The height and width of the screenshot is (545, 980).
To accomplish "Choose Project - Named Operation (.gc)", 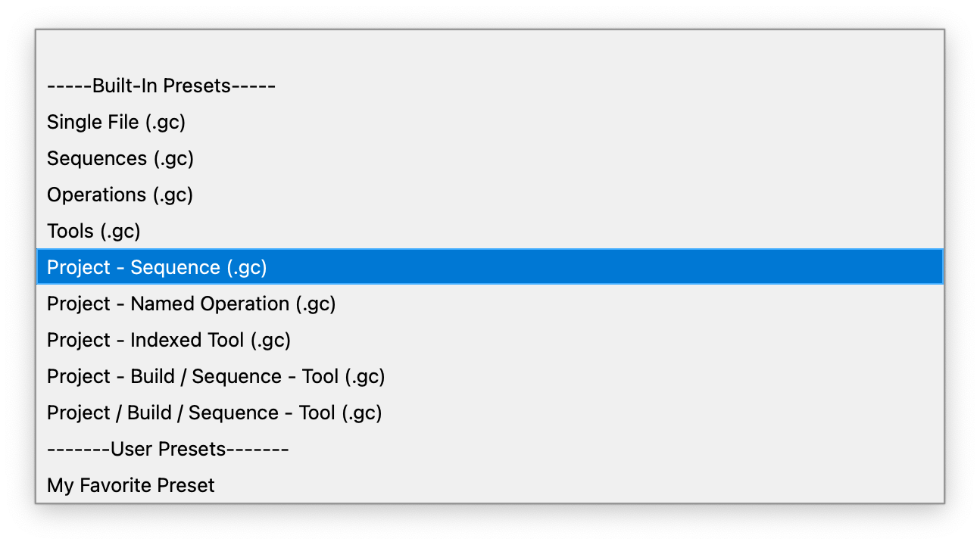I will pos(192,304).
